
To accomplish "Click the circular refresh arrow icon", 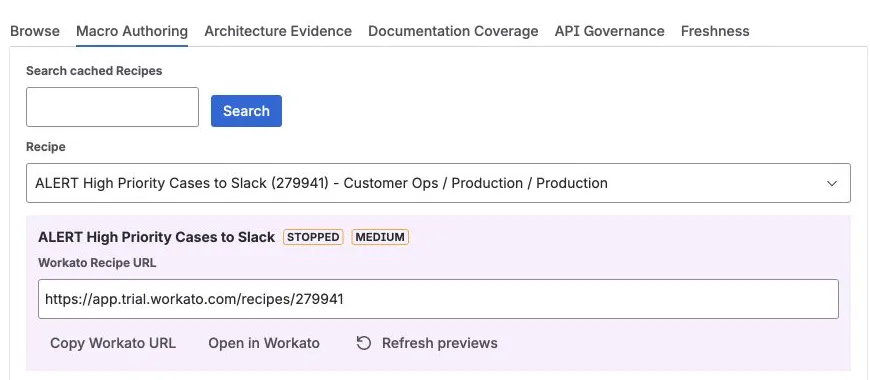I will (x=363, y=343).
